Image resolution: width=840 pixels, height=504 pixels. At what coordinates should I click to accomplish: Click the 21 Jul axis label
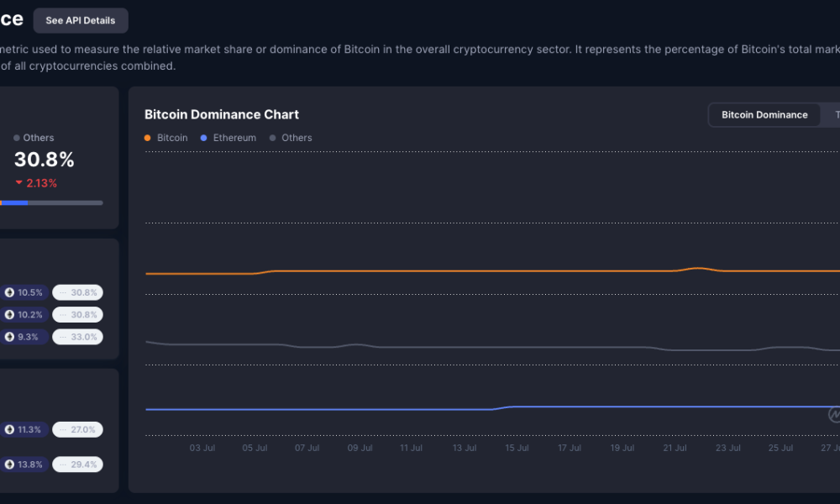[675, 448]
